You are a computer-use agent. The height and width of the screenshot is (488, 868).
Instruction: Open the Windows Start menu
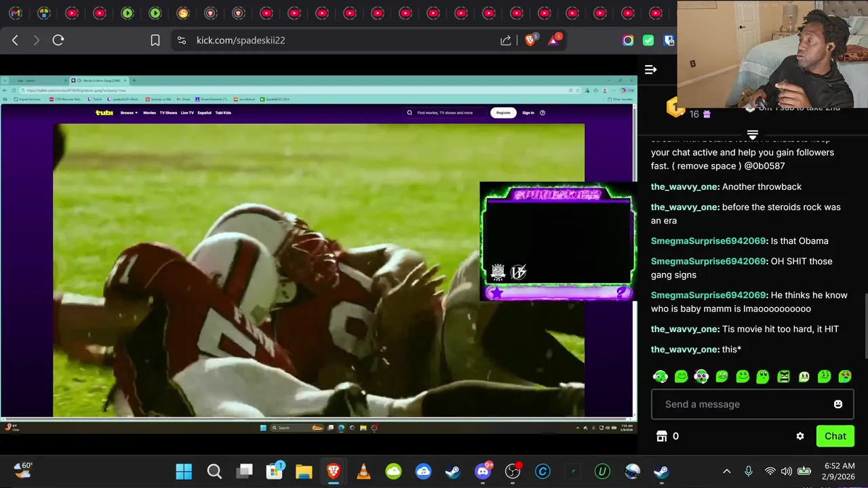[184, 471]
